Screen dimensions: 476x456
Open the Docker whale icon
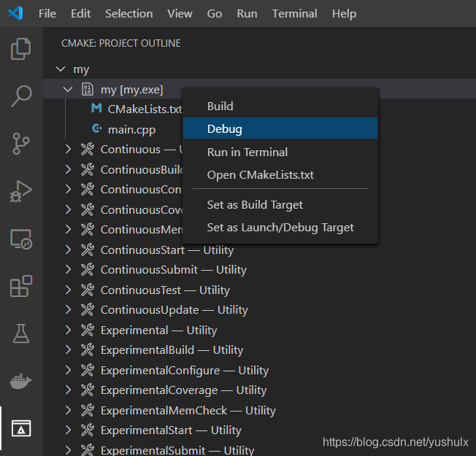pos(21,381)
